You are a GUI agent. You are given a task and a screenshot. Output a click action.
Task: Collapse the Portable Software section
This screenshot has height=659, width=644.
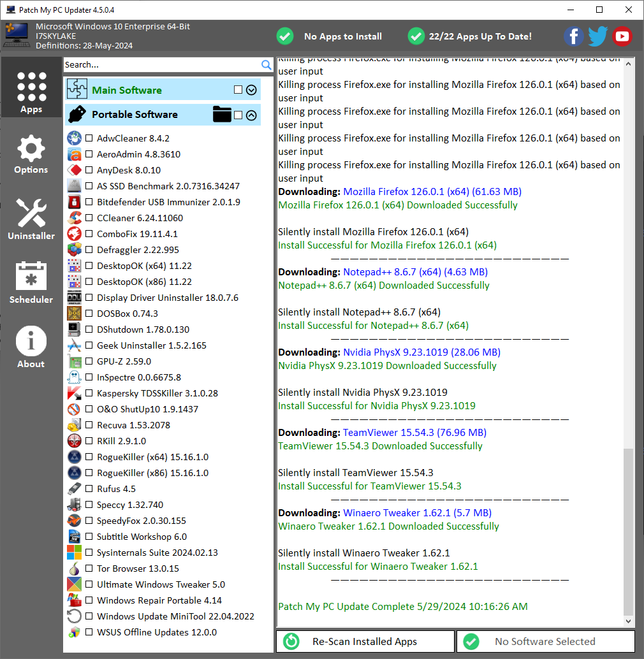(251, 115)
